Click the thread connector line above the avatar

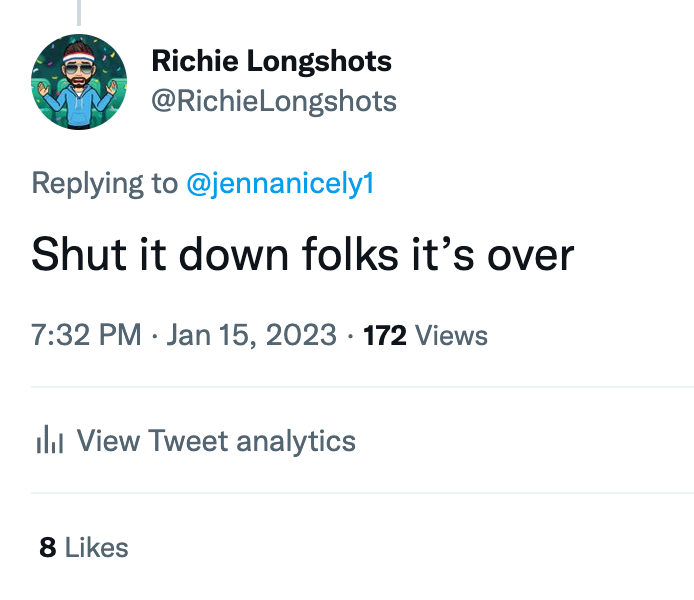(x=78, y=12)
